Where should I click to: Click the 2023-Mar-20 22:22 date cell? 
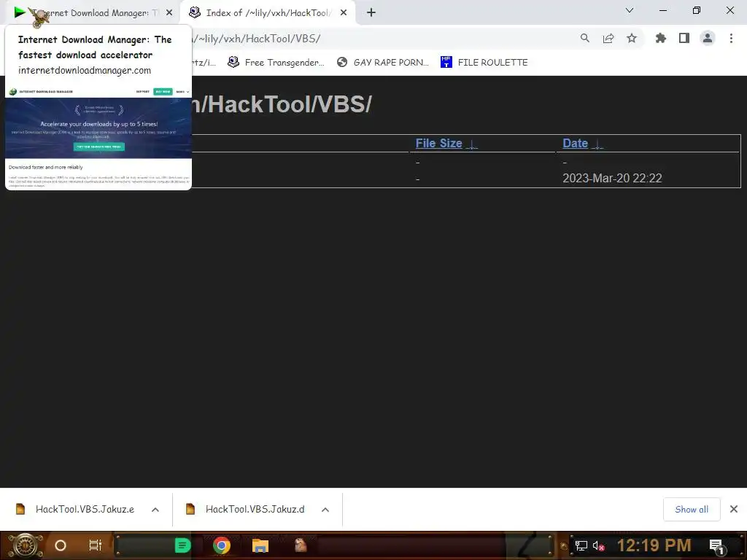click(x=612, y=178)
